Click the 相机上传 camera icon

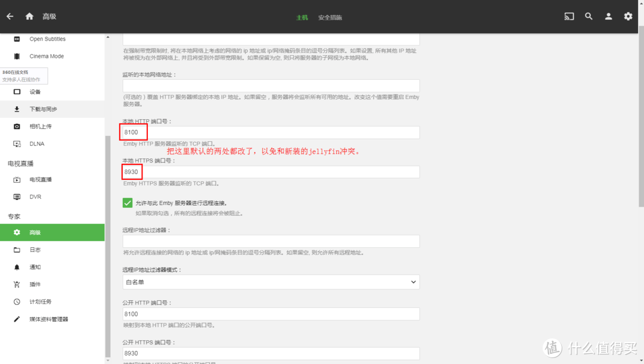pyautogui.click(x=17, y=126)
